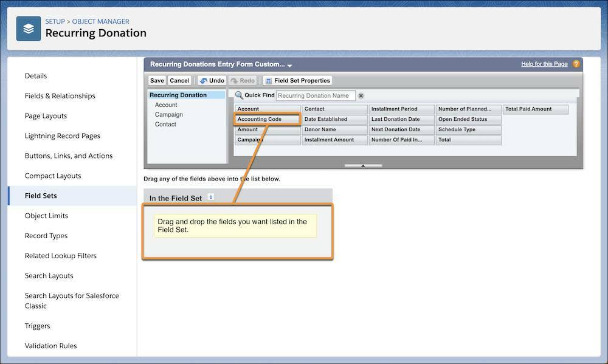Open Related Lookup Filters in sidebar
This screenshot has height=364, width=608.
[x=60, y=256]
